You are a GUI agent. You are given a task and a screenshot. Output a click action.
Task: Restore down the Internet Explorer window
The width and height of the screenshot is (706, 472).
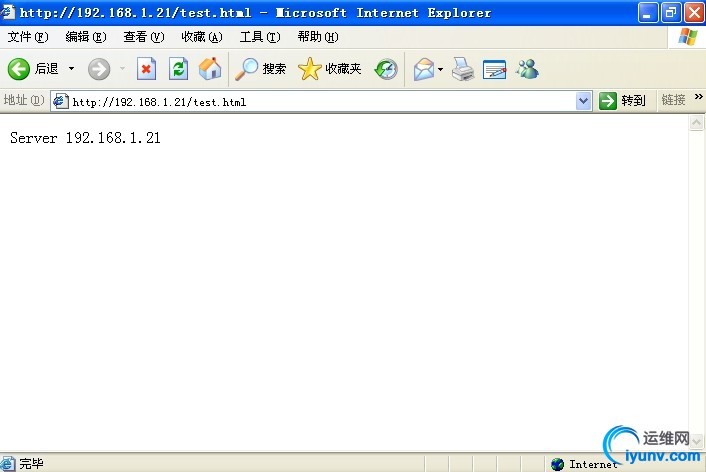point(670,13)
